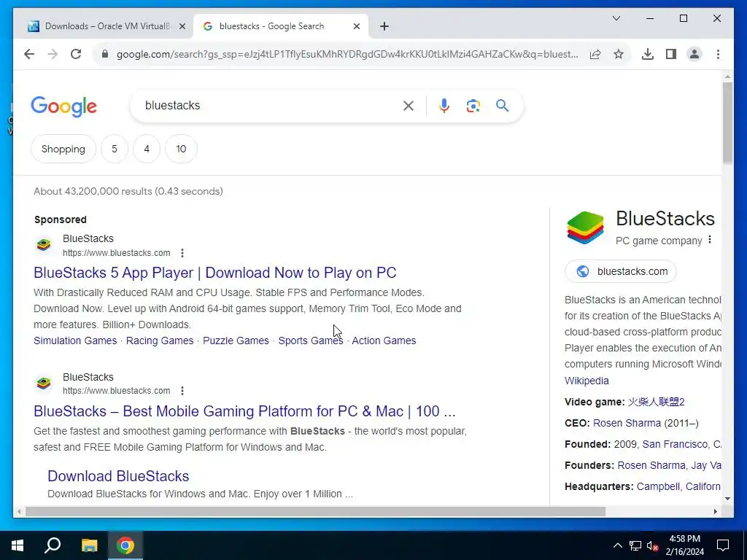The image size is (747, 560).
Task: Select the bluestacks - Google Search tab
Action: 271,26
